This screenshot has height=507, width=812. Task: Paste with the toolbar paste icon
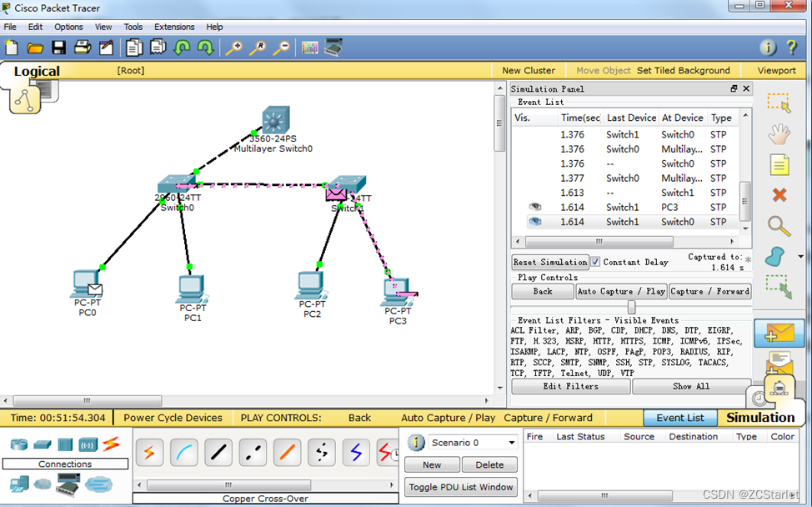[158, 48]
